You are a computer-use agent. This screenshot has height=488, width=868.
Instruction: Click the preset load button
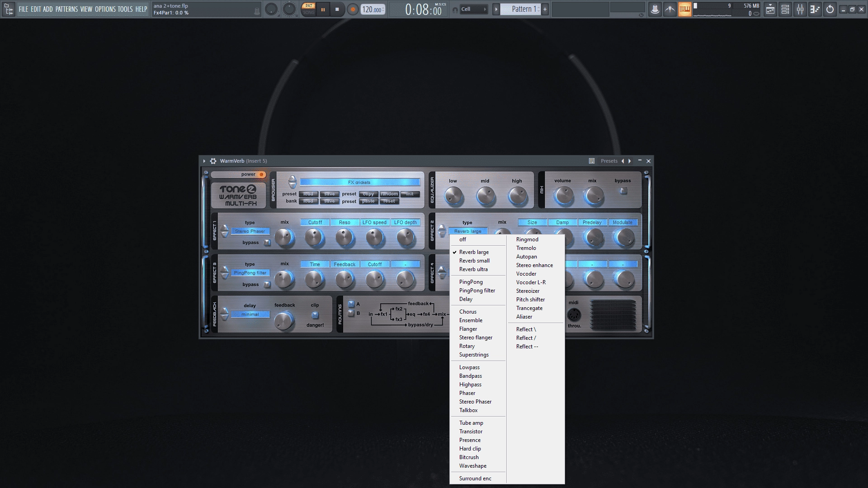click(308, 194)
